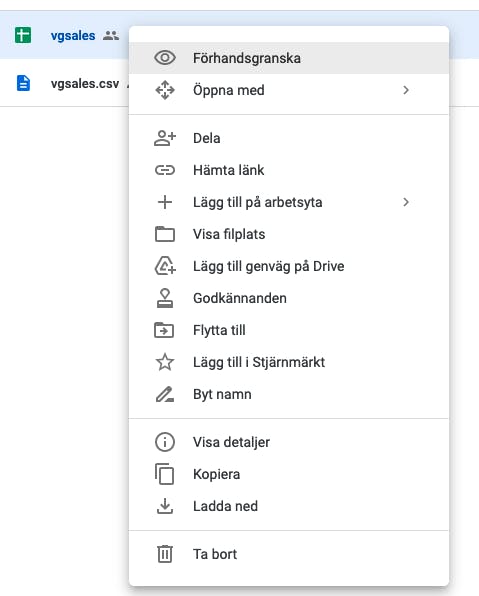Click the download arrow icon for Ladda ned
The width and height of the screenshot is (479, 596).
coord(165,506)
